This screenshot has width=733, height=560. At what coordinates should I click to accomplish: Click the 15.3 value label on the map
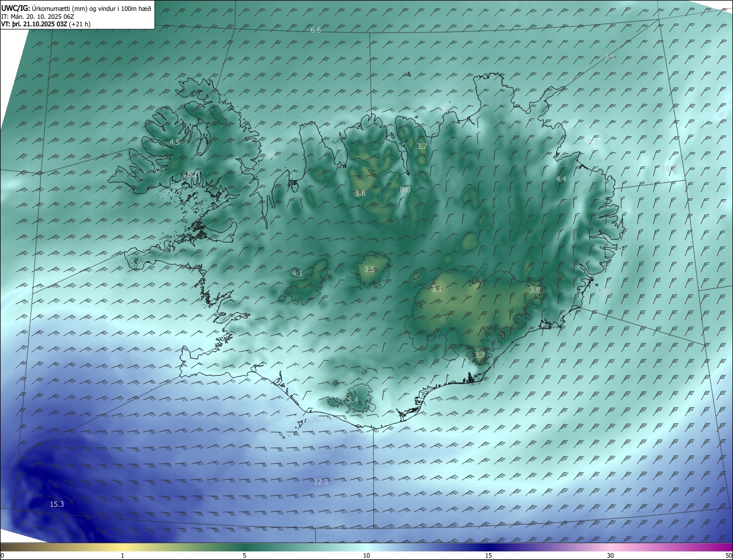tap(57, 504)
